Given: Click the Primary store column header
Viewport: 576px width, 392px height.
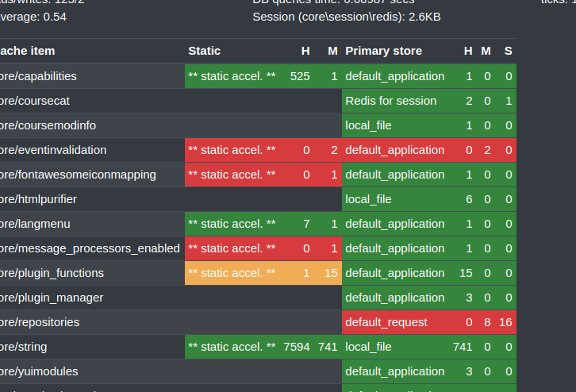Looking at the screenshot, I should pos(383,51).
